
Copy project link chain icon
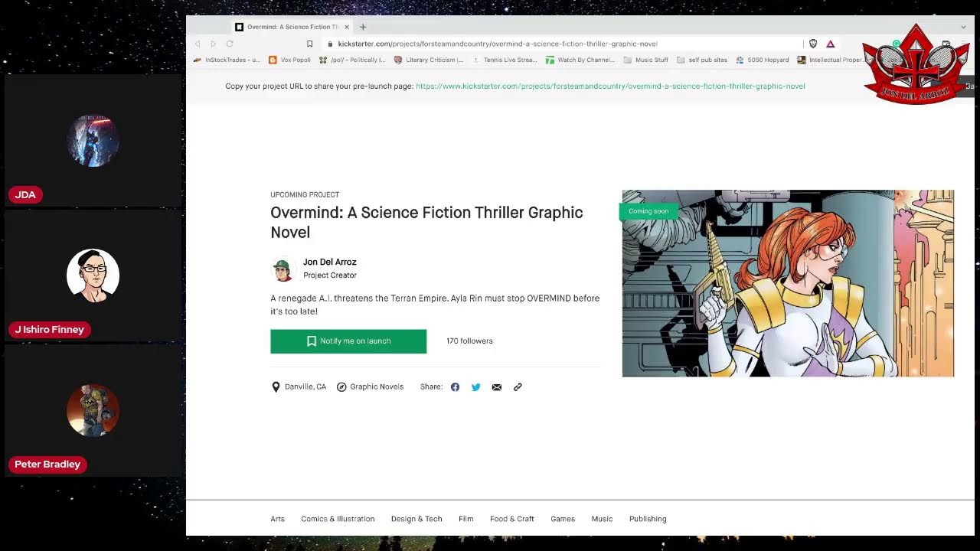click(518, 387)
